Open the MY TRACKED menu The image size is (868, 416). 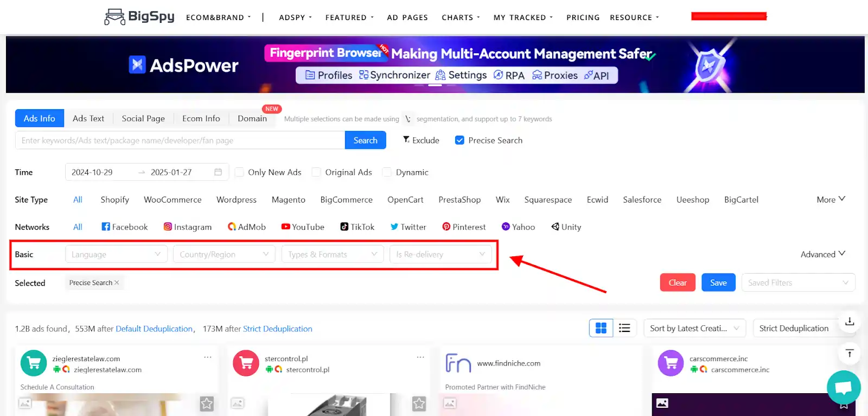tap(524, 17)
